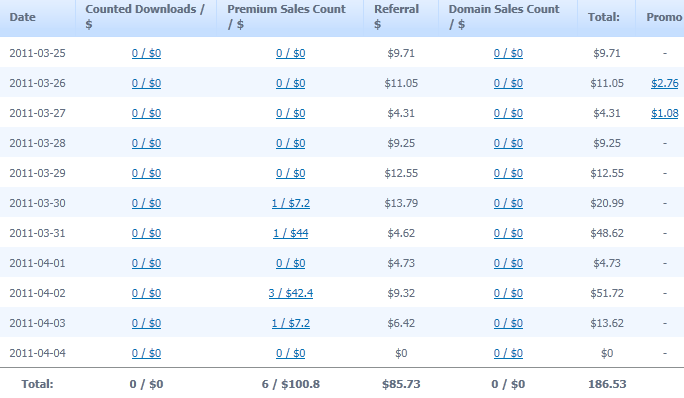Open premium sales link for 2011-04-03

[291, 323]
